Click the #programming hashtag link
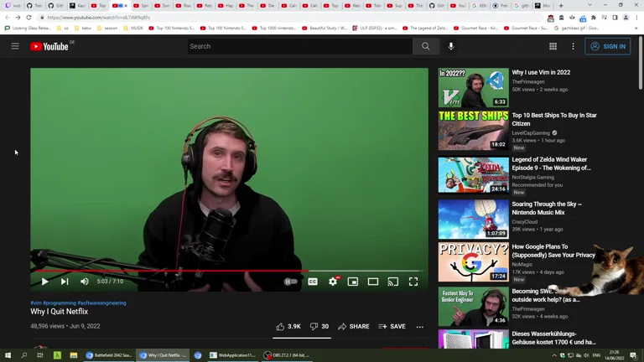Viewport: 644px width, 362px height. coord(60,303)
